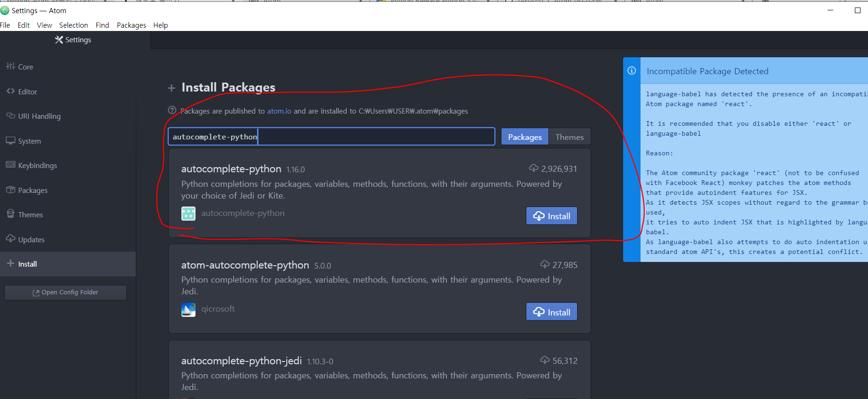Click the package search input field
The height and width of the screenshot is (399, 868).
(331, 137)
